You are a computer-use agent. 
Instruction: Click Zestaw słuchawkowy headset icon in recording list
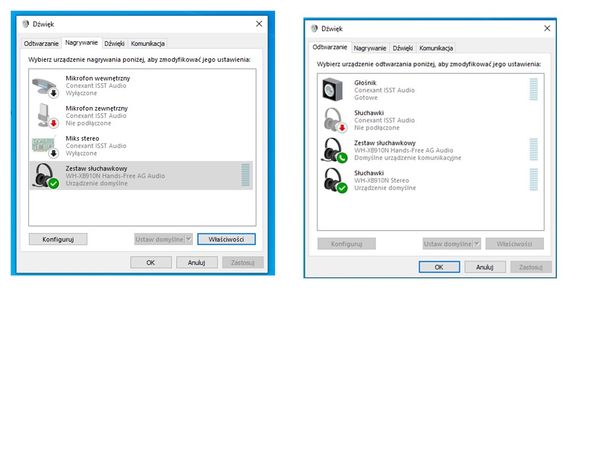[46, 176]
